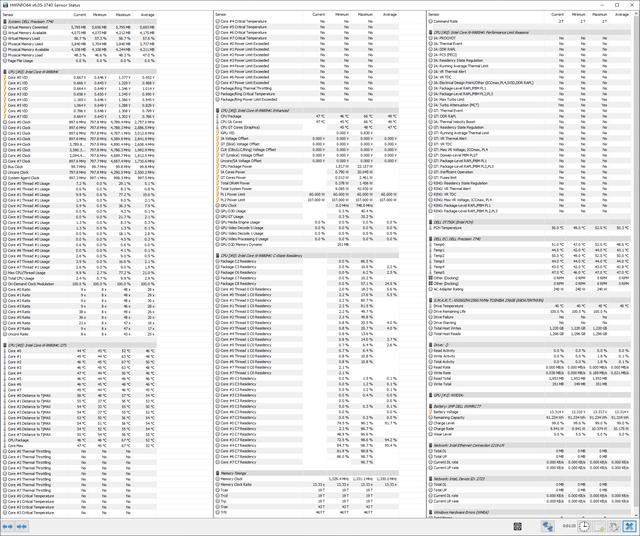Select the Physical Memory Available row
The image size is (640, 536).
coord(79,49)
